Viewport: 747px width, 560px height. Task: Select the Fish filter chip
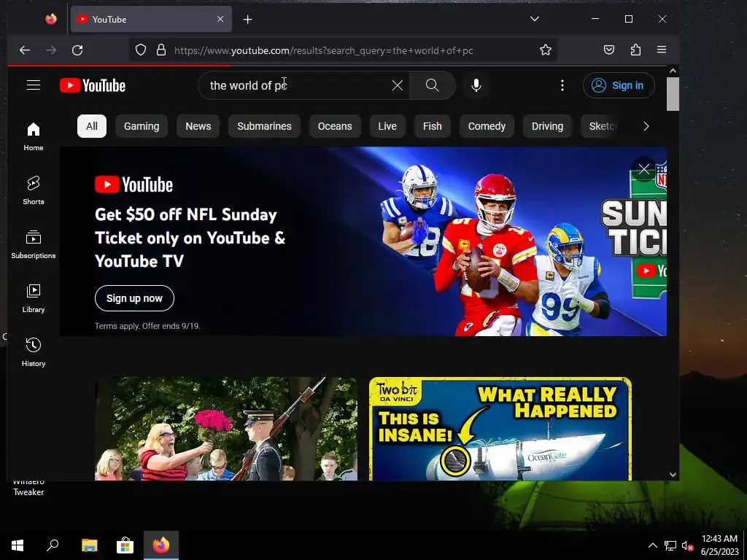[432, 126]
